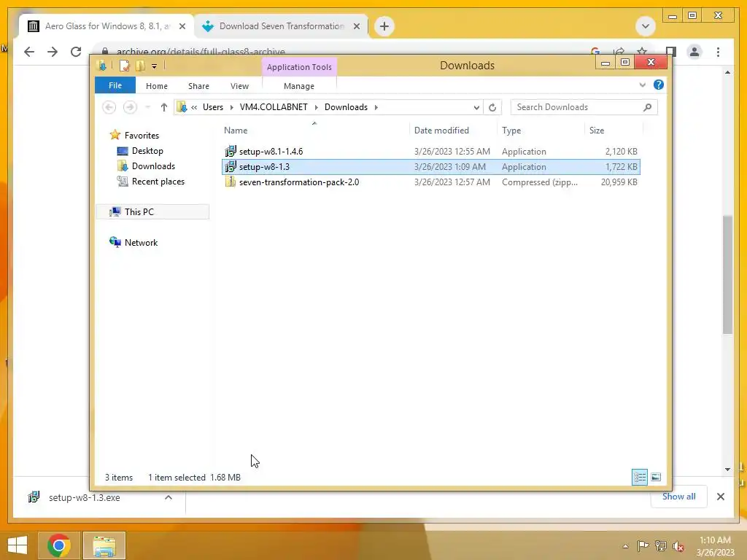Click the File Explorer taskbar icon

coord(104,545)
